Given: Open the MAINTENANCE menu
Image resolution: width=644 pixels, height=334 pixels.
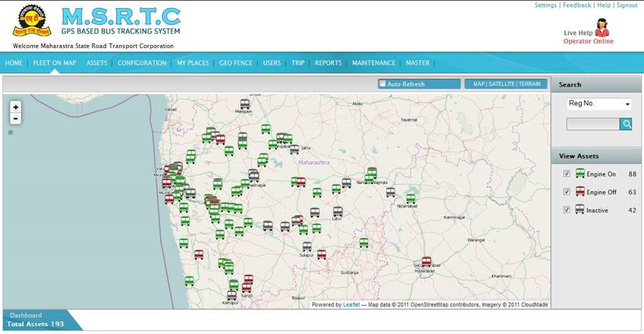Looking at the screenshot, I should coord(374,63).
